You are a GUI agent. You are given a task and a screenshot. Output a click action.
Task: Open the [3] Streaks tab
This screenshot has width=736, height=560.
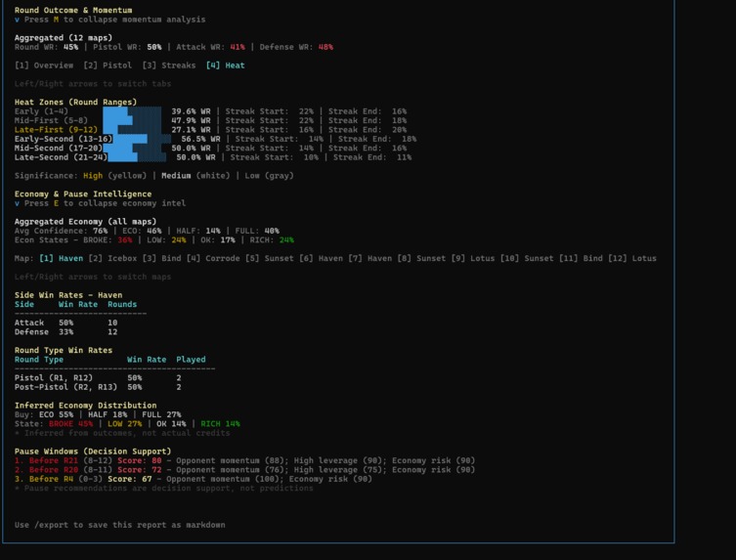tap(169, 65)
